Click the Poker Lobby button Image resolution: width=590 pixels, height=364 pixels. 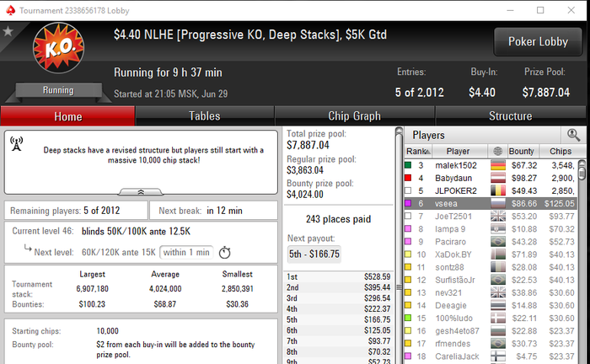point(538,42)
